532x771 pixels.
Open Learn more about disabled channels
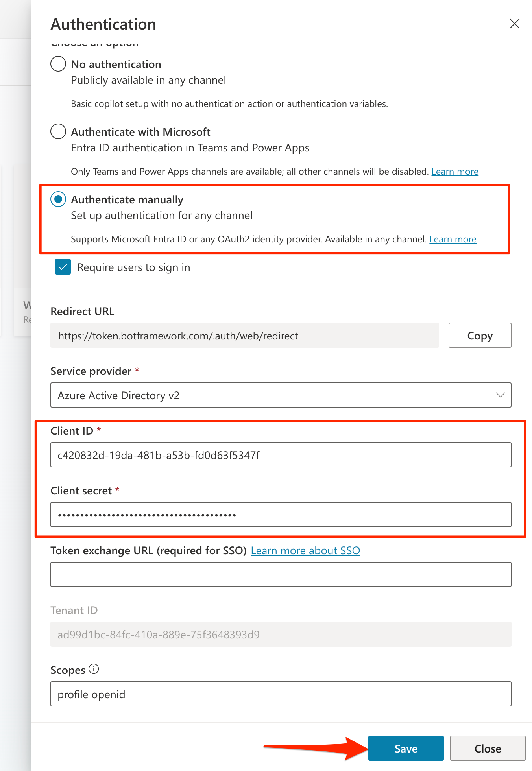coord(454,171)
